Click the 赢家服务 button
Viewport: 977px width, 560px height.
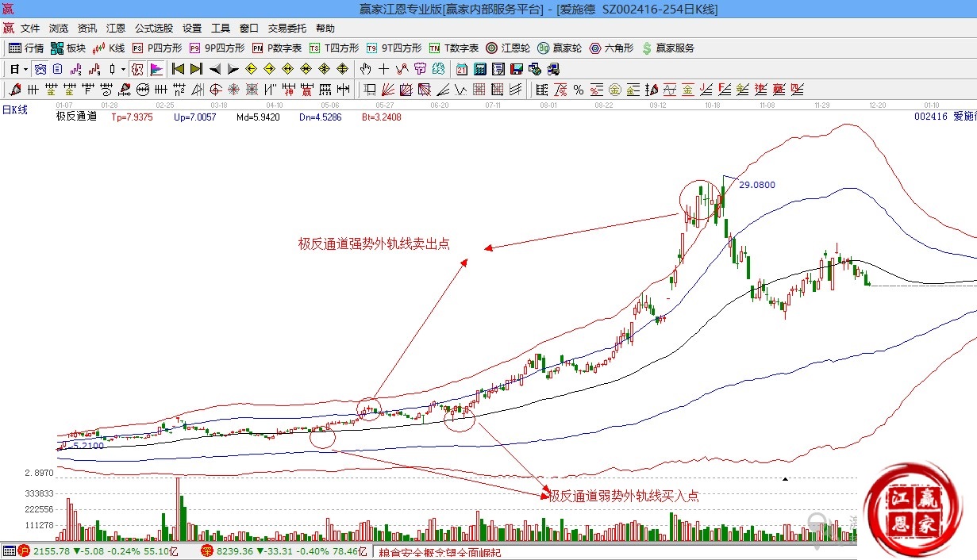pyautogui.click(x=667, y=48)
